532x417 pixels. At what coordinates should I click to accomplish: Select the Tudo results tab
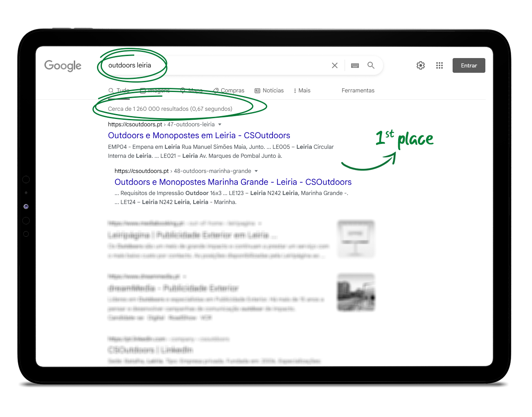tap(119, 90)
